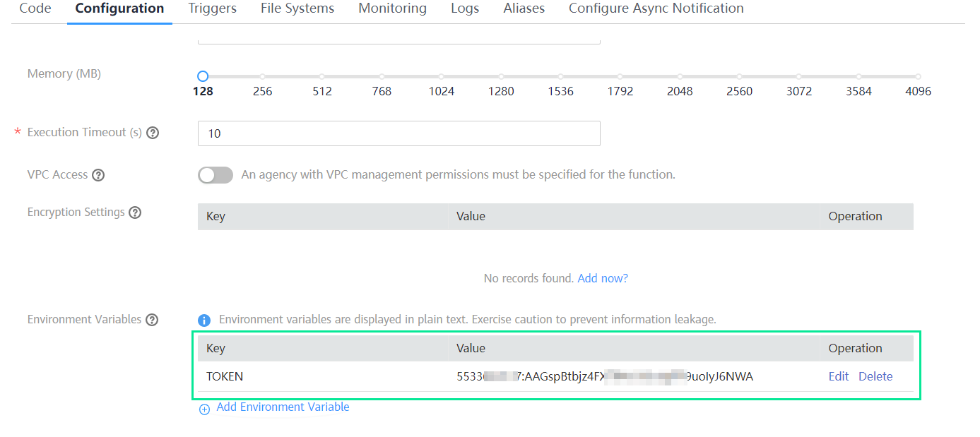This screenshot has width=980, height=437.
Task: Switch to the Triggers tab
Action: tap(211, 8)
